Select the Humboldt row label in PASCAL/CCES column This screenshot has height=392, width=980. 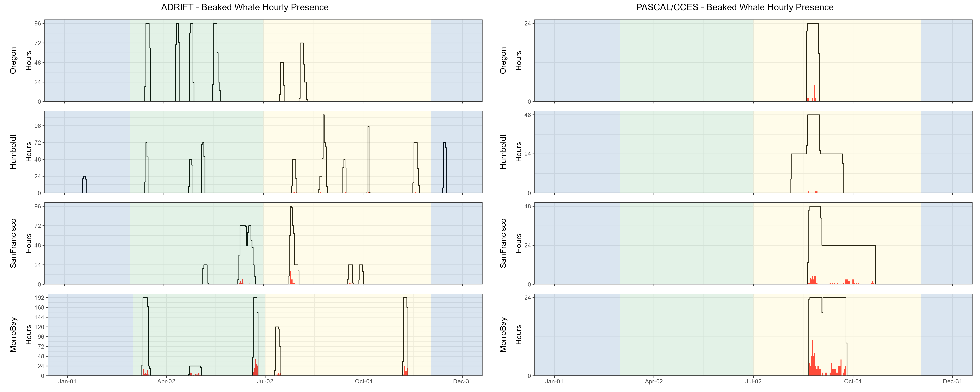coord(503,152)
